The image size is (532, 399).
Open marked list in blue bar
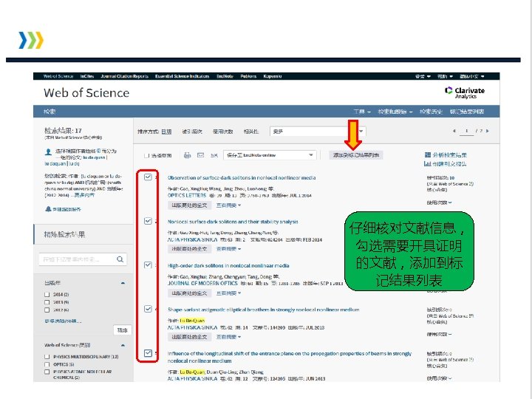(x=467, y=112)
